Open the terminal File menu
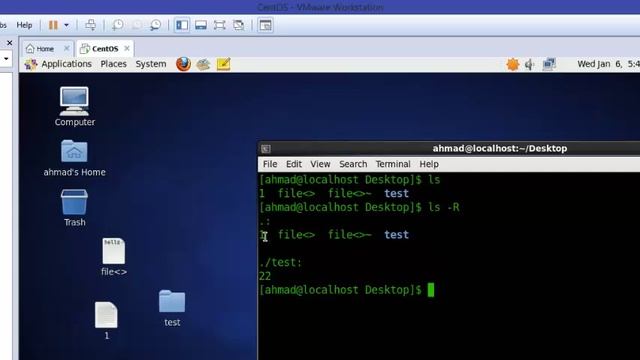Viewport: 640px width, 360px height. click(x=270, y=164)
